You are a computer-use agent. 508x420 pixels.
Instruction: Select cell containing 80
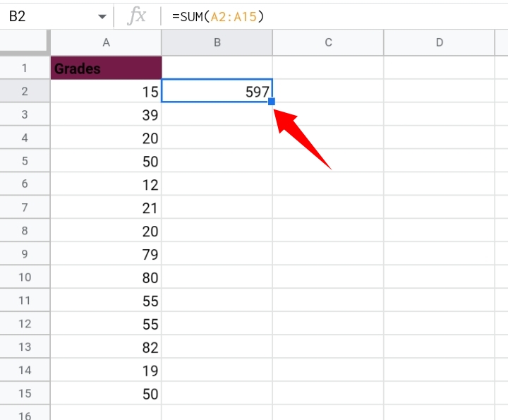106,277
